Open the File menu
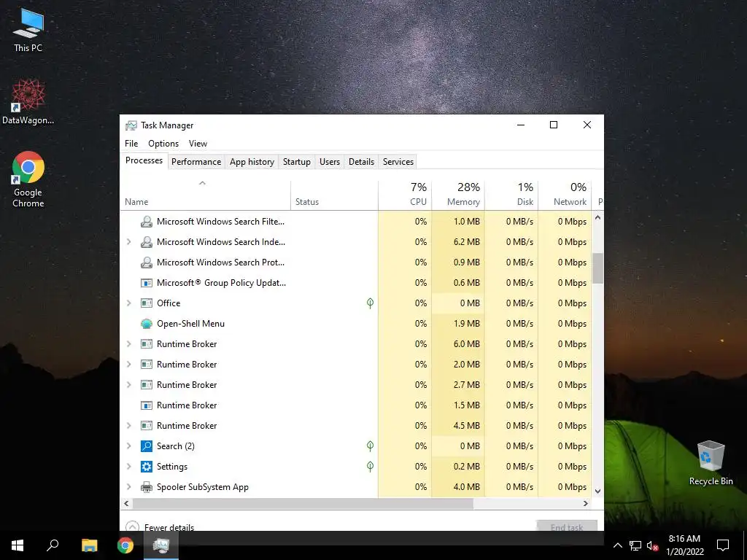This screenshot has width=747, height=560. 131,144
